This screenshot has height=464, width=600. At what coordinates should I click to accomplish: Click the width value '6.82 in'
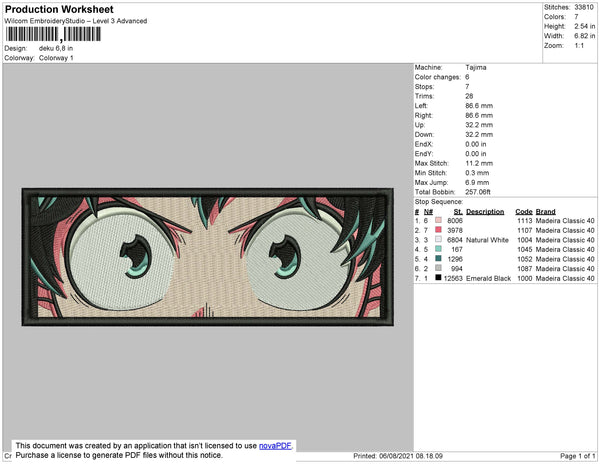pos(584,36)
